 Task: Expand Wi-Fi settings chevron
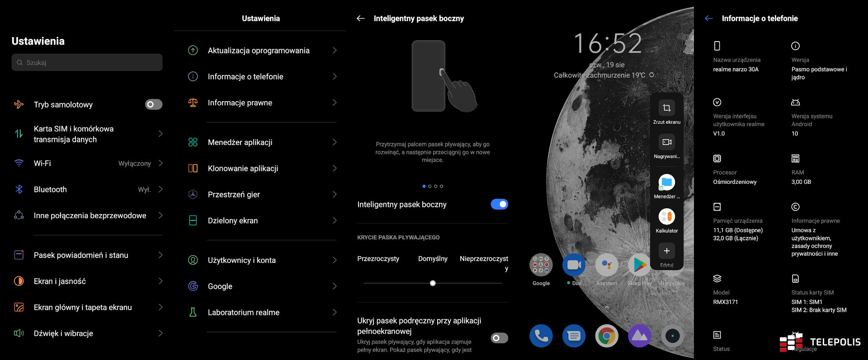pos(160,164)
